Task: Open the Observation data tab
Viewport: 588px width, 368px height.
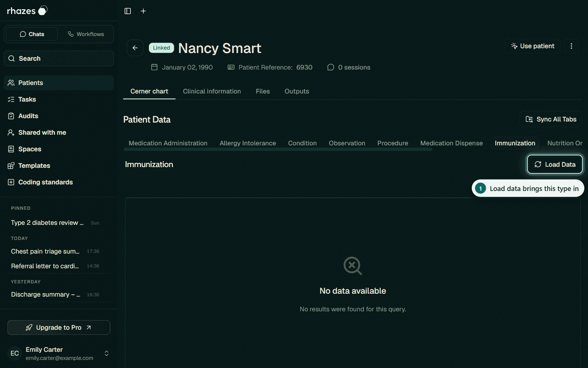Action: point(347,143)
